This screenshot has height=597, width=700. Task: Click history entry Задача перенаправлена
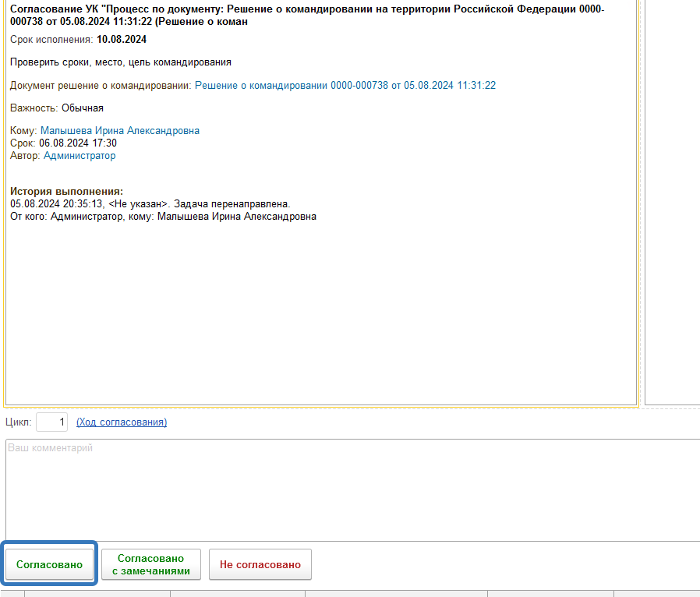coord(150,204)
